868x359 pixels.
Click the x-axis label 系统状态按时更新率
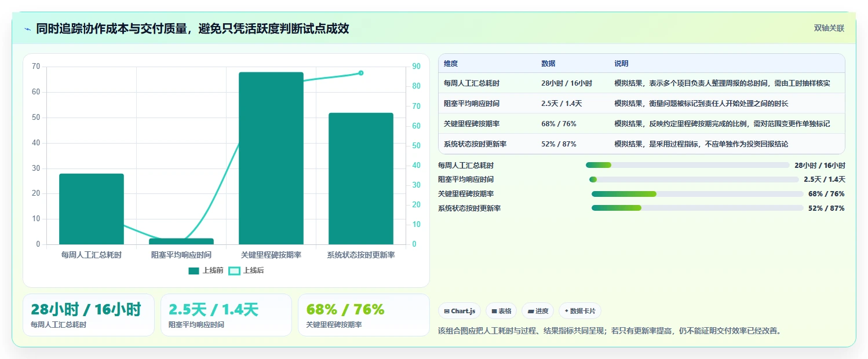coord(361,255)
